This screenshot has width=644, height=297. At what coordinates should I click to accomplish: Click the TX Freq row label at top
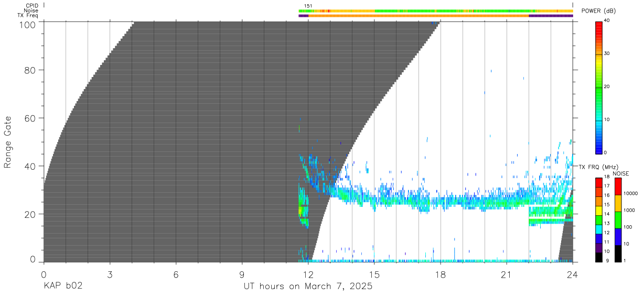[28, 15]
